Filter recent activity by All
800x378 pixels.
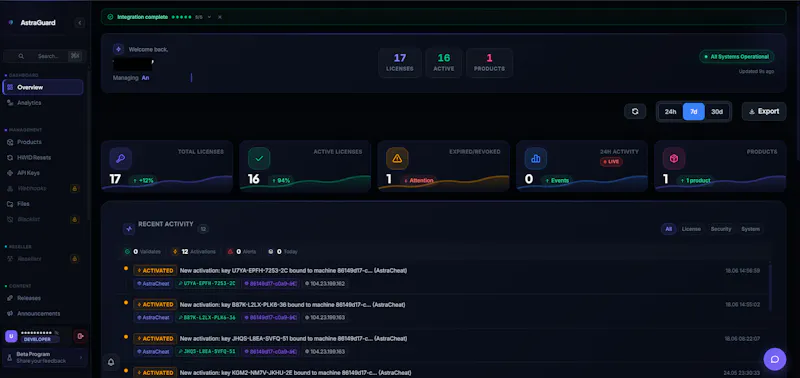[668, 229]
